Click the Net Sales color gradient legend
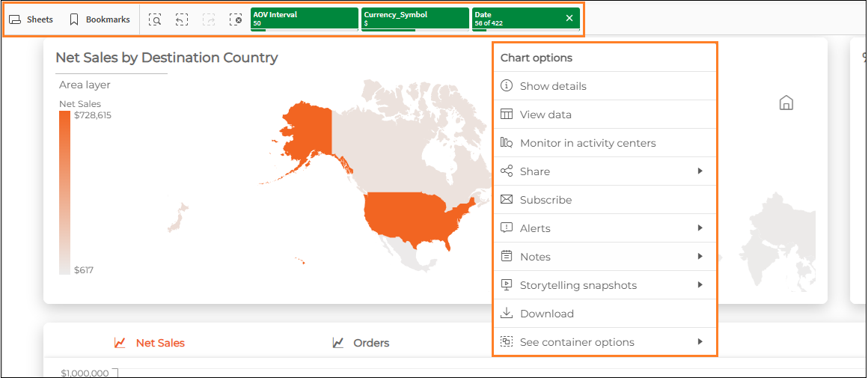 pyautogui.click(x=64, y=192)
